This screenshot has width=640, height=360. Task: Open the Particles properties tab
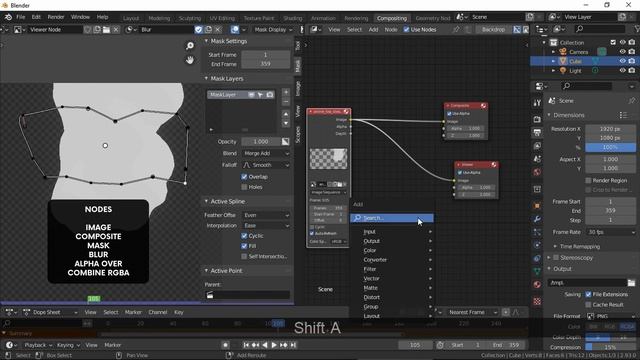(537, 232)
